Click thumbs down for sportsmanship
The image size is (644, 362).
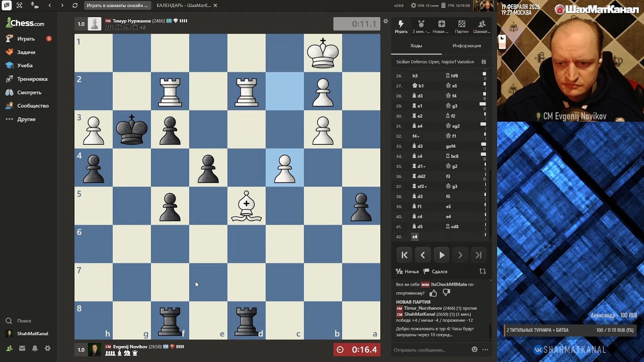pyautogui.click(x=446, y=293)
